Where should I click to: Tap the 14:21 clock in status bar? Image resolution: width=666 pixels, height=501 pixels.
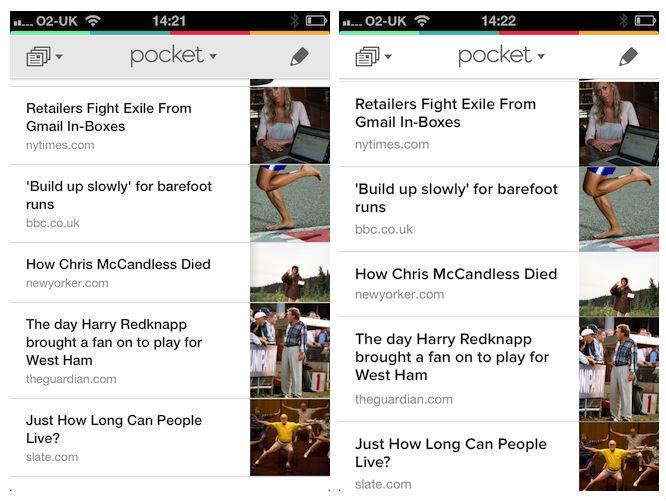pyautogui.click(x=169, y=21)
